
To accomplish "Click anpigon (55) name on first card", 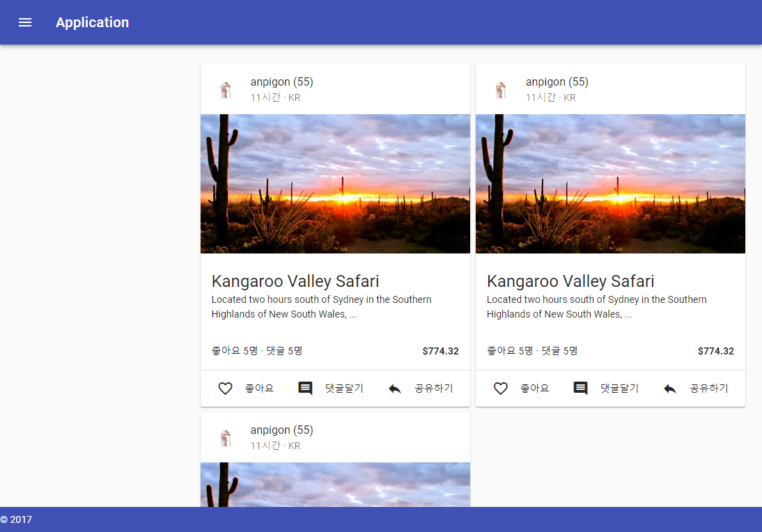I will (282, 81).
